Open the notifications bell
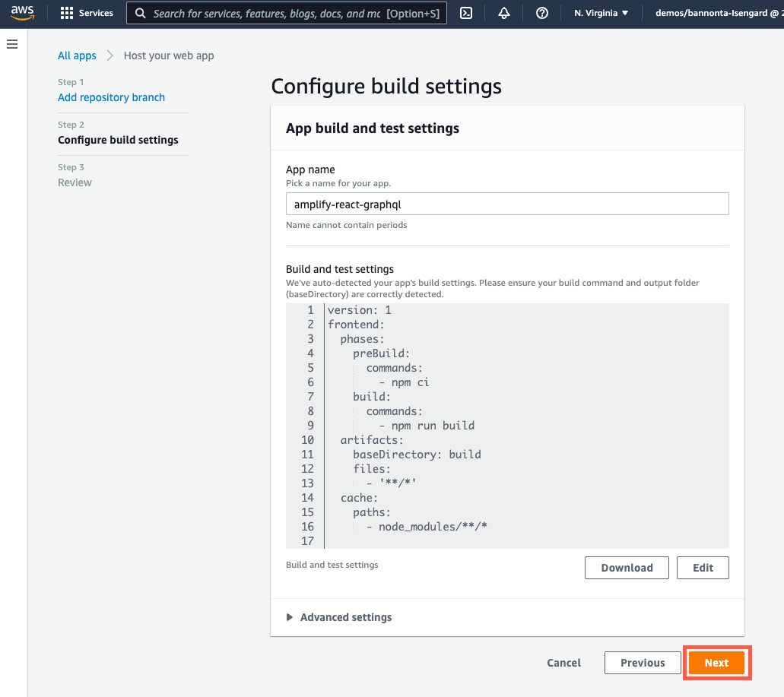 504,13
